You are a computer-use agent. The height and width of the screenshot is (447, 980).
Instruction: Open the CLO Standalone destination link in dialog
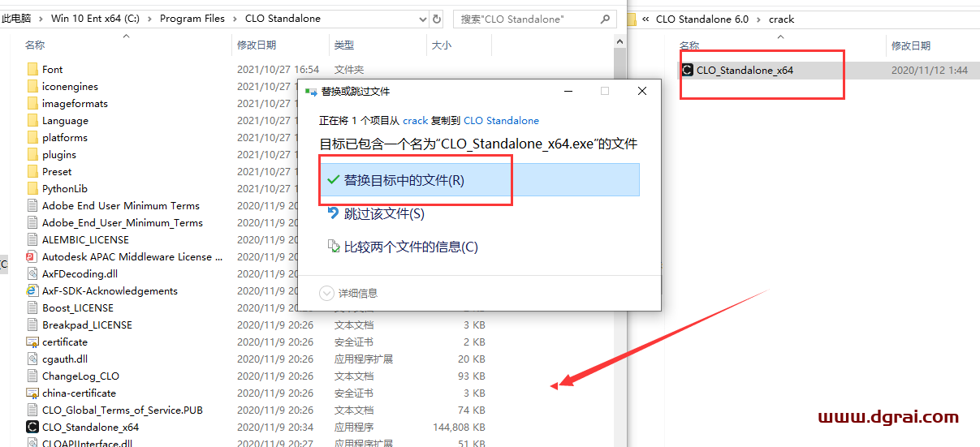coord(501,120)
